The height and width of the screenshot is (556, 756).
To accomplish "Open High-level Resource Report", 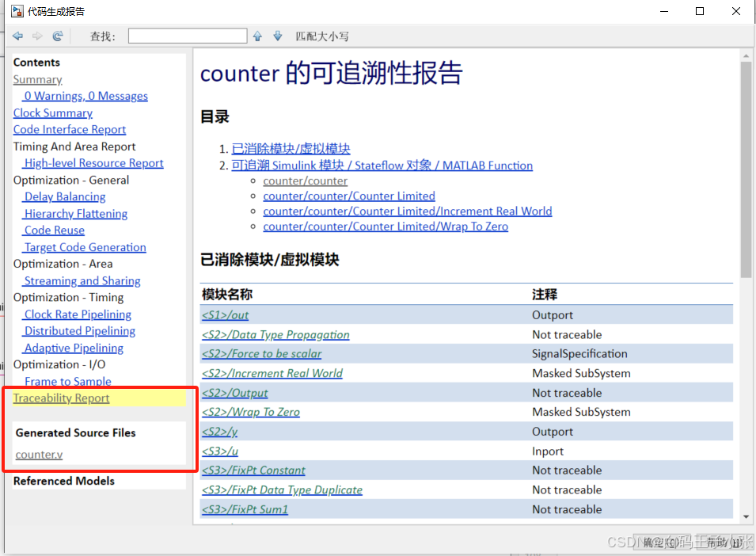I will [x=94, y=163].
